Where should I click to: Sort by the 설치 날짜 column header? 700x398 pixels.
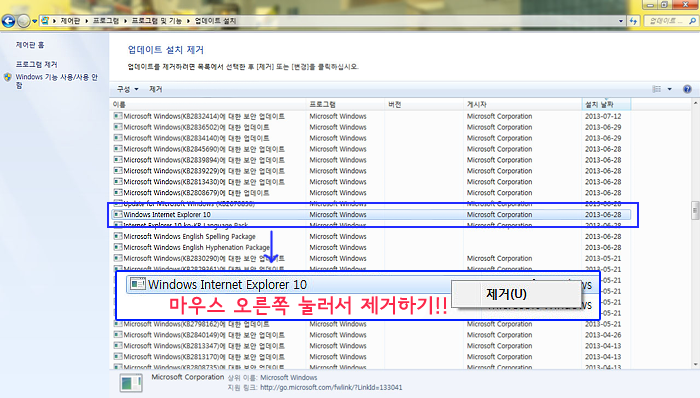pyautogui.click(x=606, y=104)
